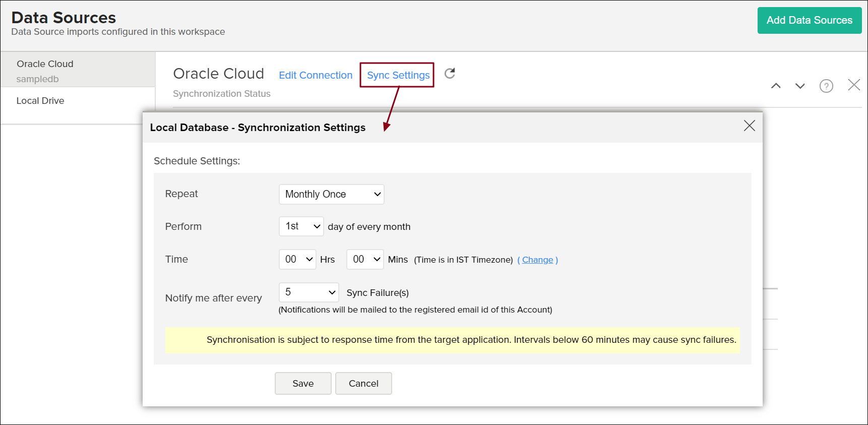Click the Synchronization Status label
This screenshot has width=868, height=425.
(222, 94)
